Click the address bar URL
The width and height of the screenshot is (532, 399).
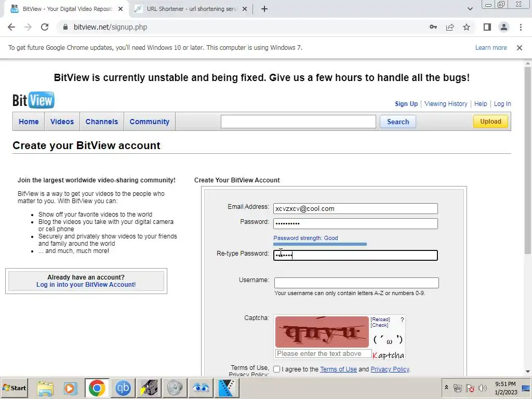pos(110,27)
